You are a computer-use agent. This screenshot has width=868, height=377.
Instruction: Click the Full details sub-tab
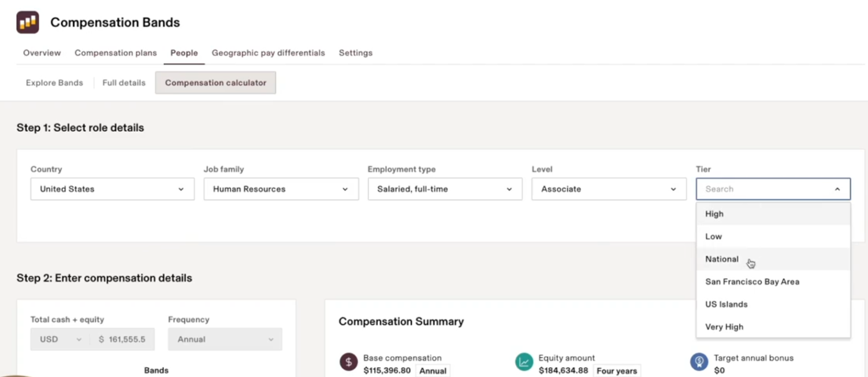pos(124,83)
